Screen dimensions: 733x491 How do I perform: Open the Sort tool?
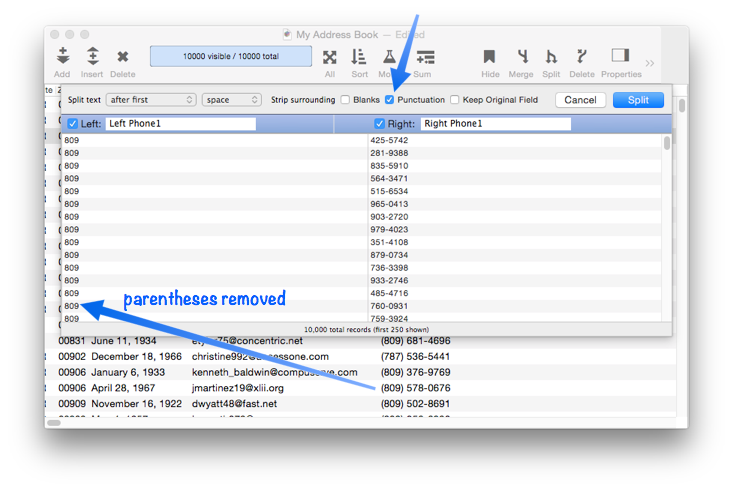pyautogui.click(x=359, y=58)
